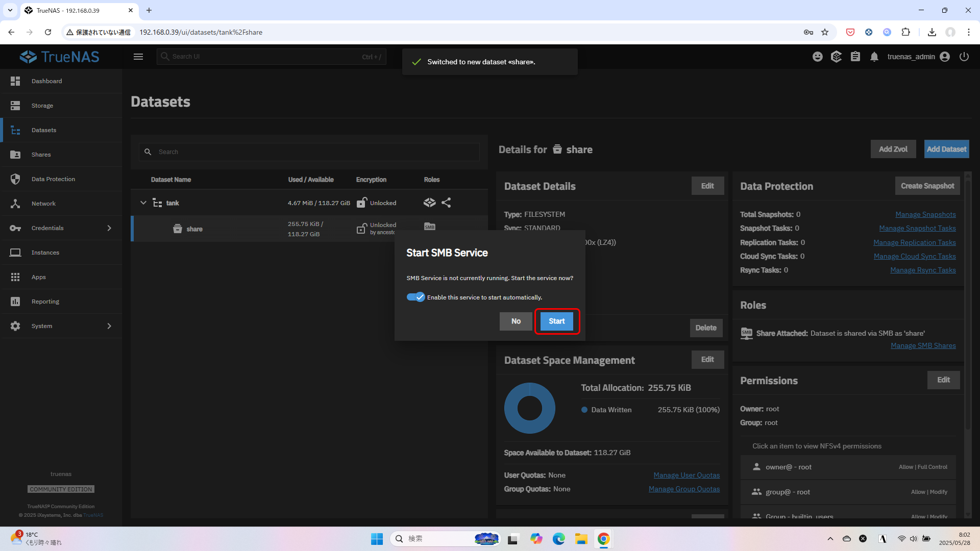Click the TrueNAS link in footer
Image resolution: width=980 pixels, height=551 pixels.
click(93, 515)
